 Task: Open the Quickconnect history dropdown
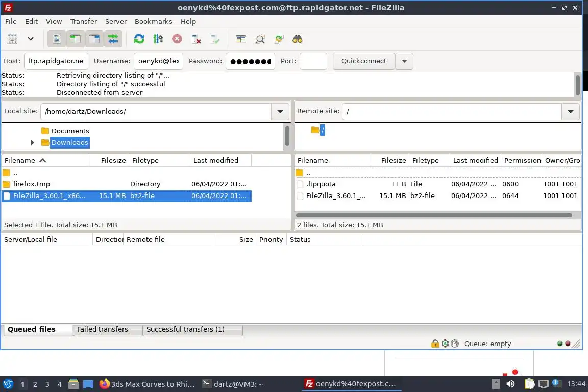[x=404, y=61]
